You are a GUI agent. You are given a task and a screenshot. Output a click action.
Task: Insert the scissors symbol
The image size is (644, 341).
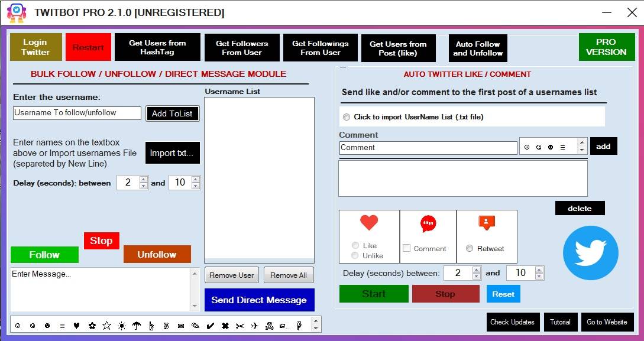pos(240,326)
